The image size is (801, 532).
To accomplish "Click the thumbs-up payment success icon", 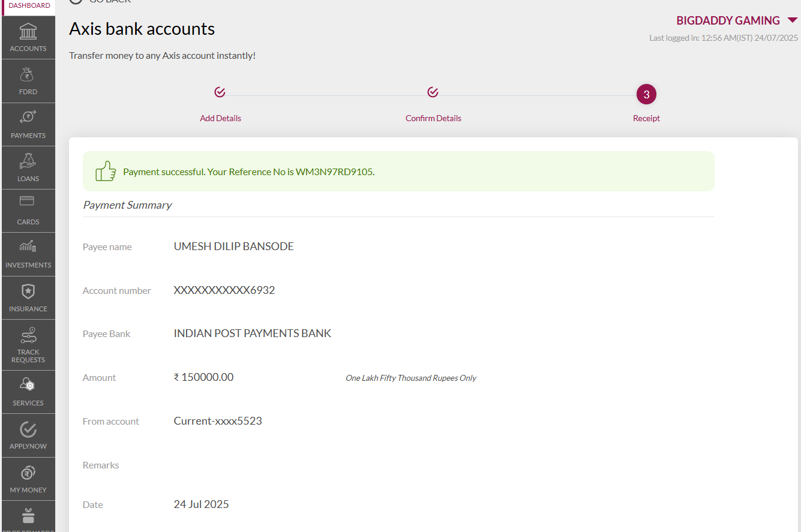I will (106, 171).
